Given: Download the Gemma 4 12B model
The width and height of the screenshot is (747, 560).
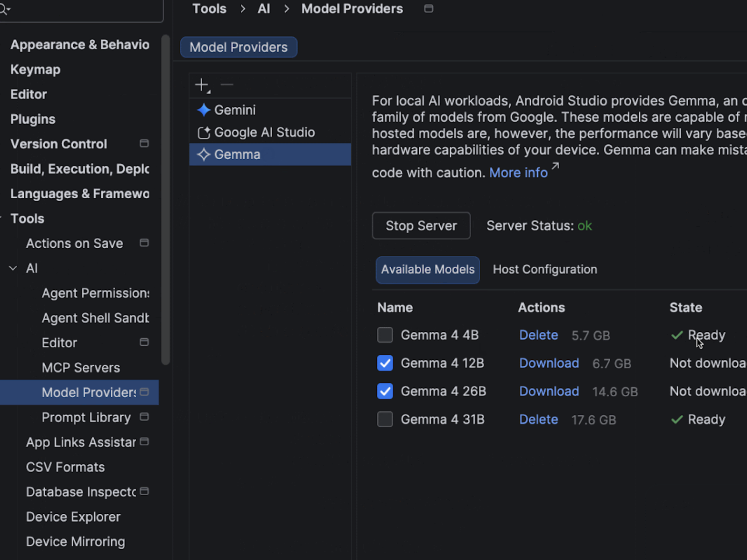Looking at the screenshot, I should pyautogui.click(x=549, y=363).
